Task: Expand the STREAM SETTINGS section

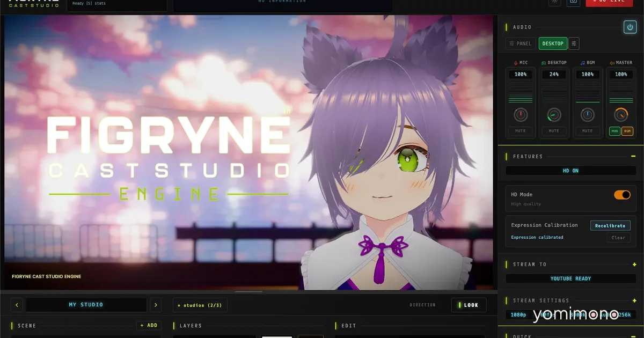Action: pos(634,300)
